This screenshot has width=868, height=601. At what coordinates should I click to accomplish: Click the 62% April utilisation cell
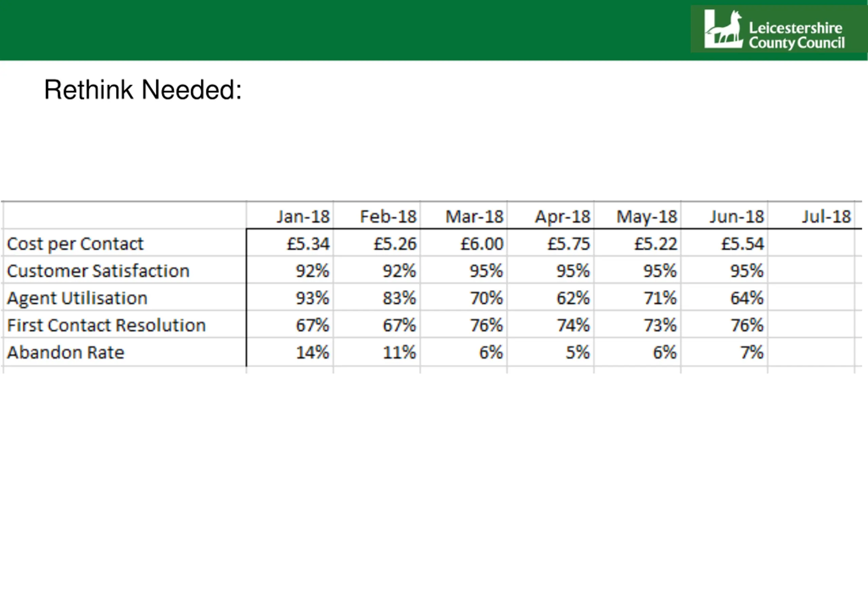click(551, 297)
